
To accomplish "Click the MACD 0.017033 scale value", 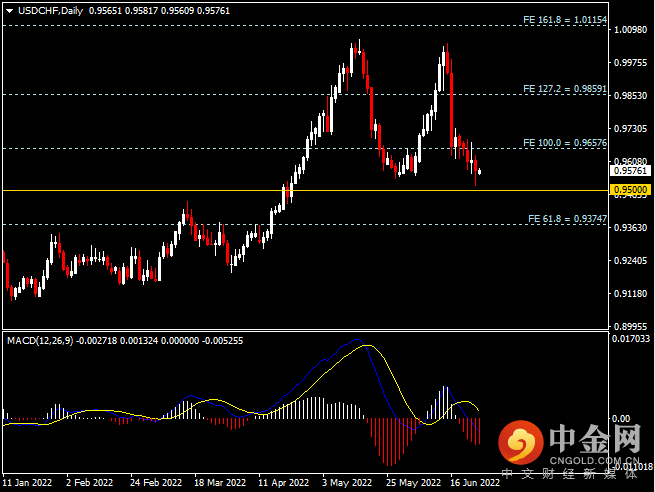I will point(631,339).
